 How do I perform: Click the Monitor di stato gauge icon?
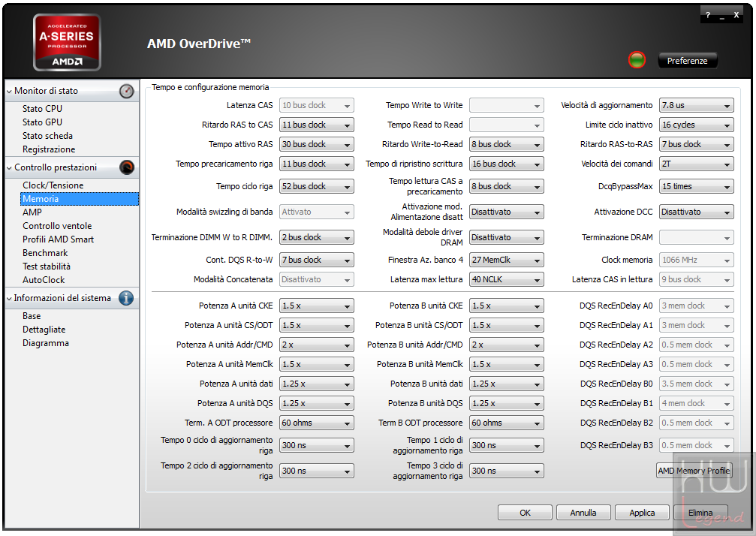pyautogui.click(x=126, y=91)
